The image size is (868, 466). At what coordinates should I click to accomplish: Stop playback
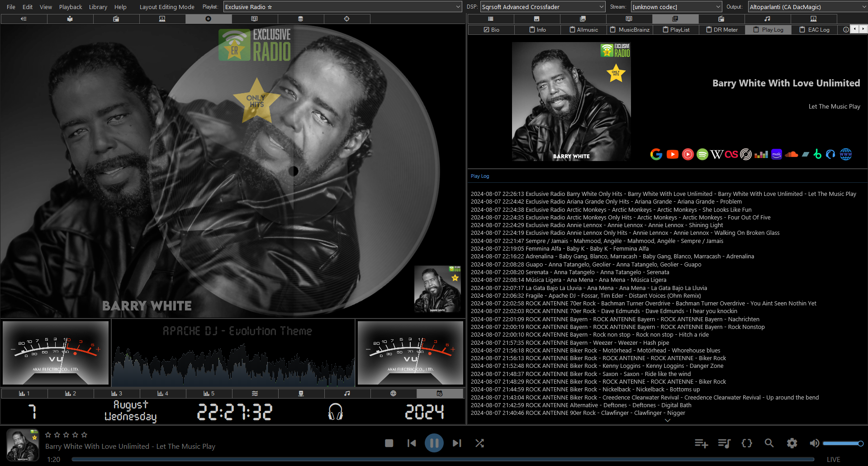pos(389,443)
